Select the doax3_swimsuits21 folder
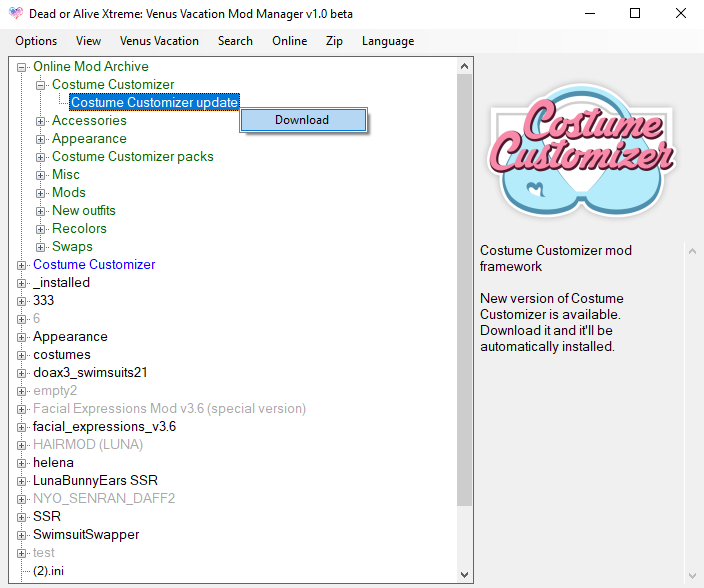This screenshot has width=704, height=588. tap(90, 373)
